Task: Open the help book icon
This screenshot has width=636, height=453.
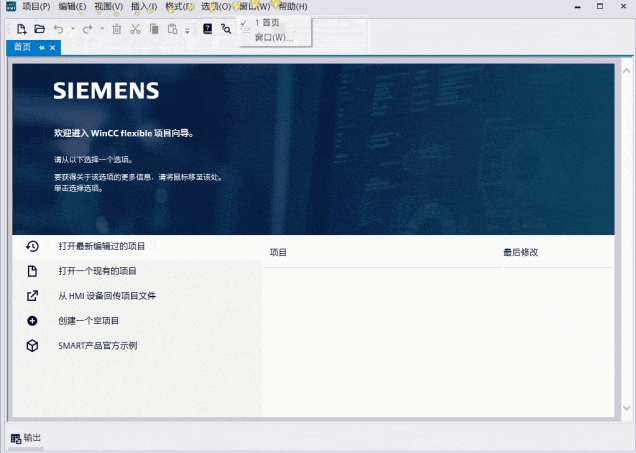Action: point(207,29)
